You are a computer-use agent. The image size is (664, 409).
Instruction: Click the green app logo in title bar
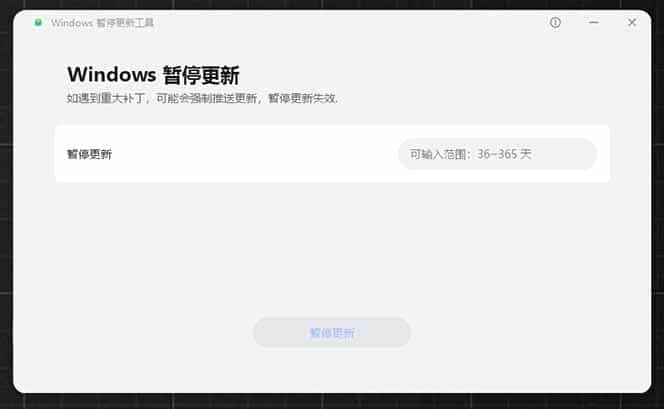click(x=38, y=22)
